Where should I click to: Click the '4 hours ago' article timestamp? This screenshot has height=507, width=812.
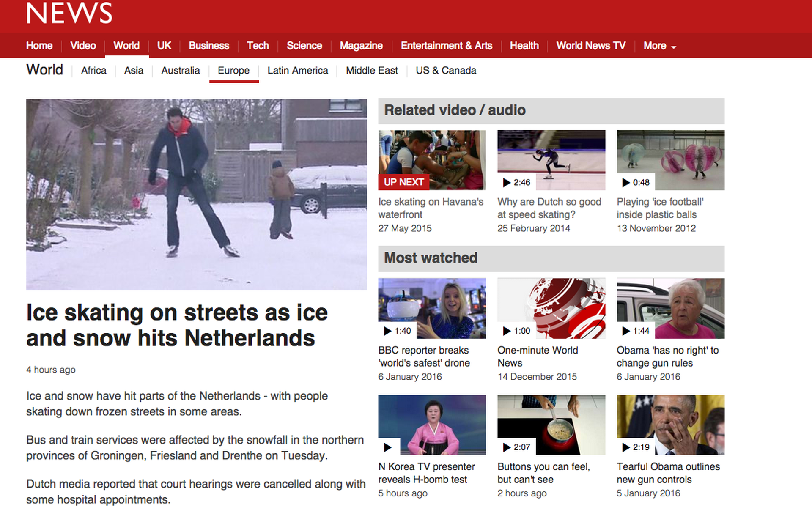51,370
